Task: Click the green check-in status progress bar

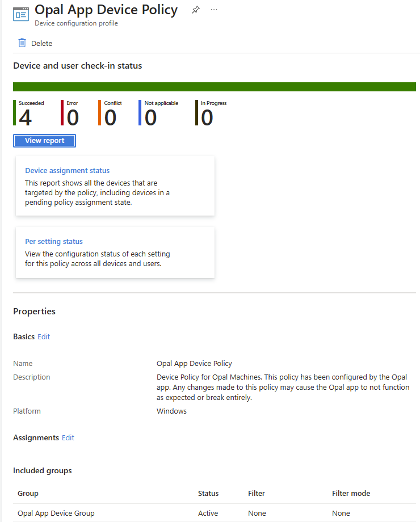Action: point(215,87)
